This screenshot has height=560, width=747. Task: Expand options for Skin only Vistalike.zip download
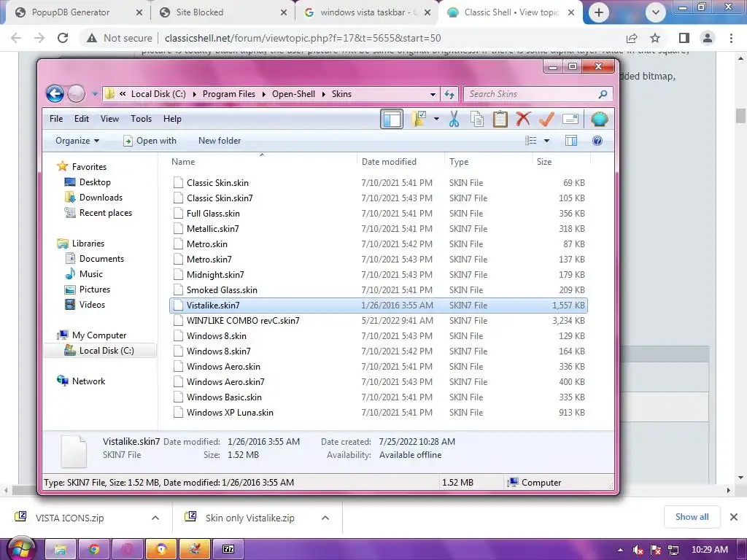click(325, 518)
